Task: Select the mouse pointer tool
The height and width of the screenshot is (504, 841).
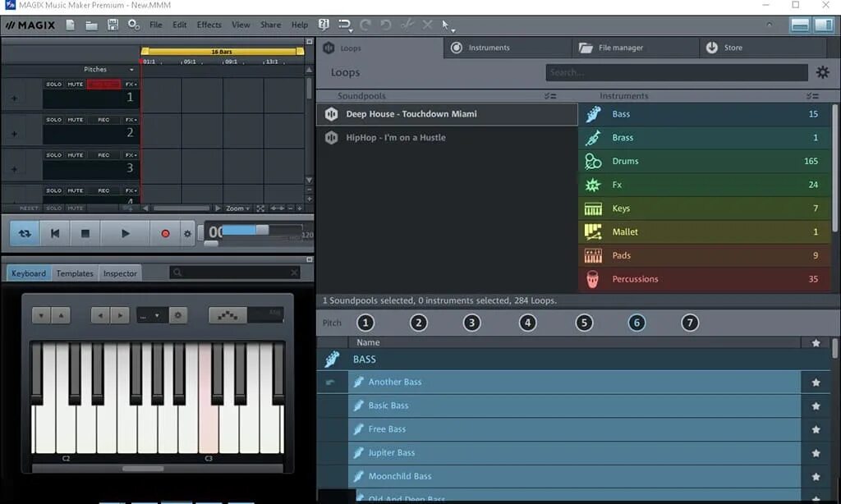Action: tap(447, 25)
